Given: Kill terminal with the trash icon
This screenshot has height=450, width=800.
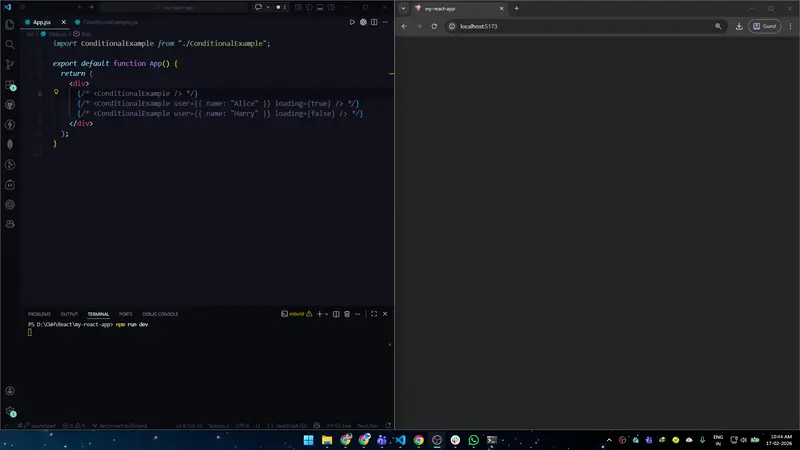Looking at the screenshot, I should [x=347, y=314].
